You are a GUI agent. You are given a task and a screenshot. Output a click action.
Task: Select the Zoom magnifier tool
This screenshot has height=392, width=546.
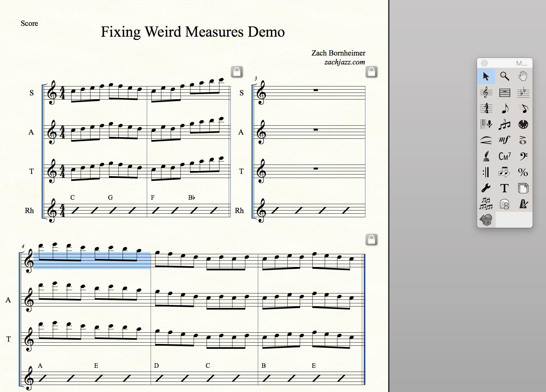(505, 76)
